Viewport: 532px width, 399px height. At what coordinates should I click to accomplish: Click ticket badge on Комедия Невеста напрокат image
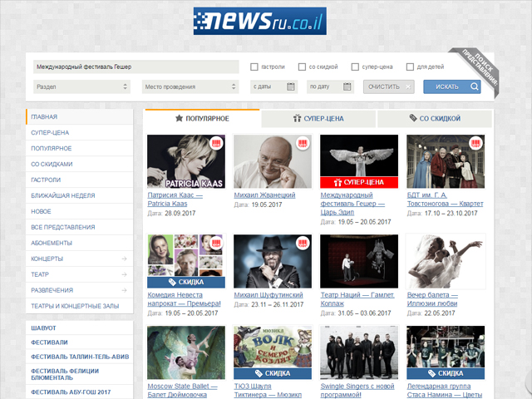pyautogui.click(x=216, y=243)
